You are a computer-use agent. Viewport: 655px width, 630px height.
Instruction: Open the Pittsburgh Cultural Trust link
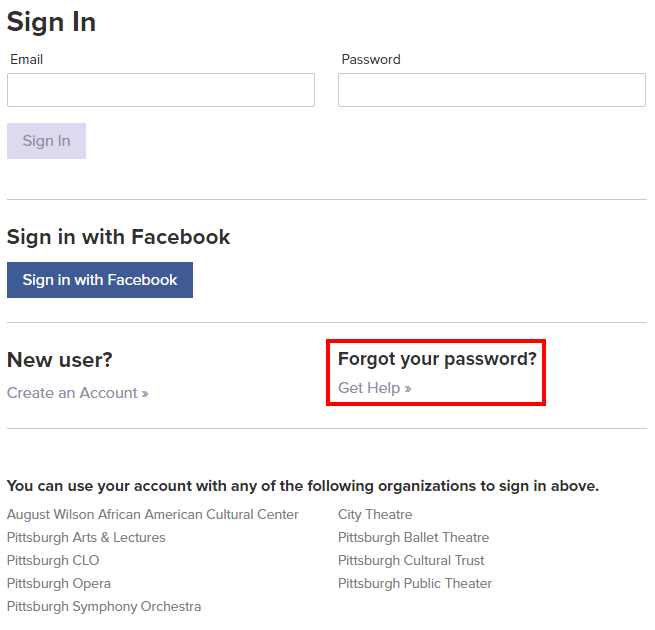(x=411, y=561)
